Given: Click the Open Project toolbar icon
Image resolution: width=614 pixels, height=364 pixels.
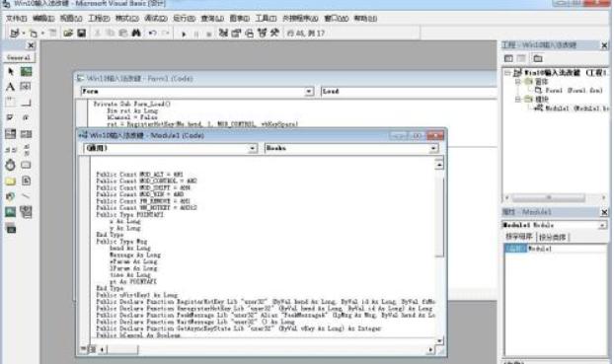Looking at the screenshot, I should point(68,34).
